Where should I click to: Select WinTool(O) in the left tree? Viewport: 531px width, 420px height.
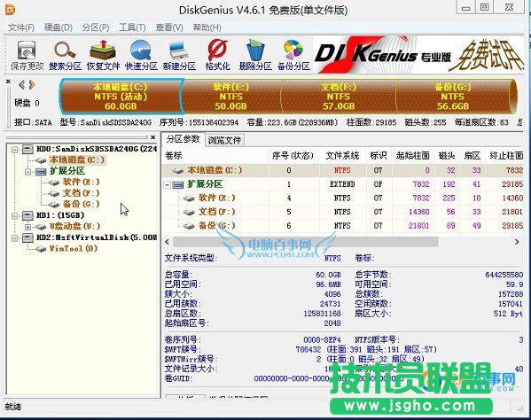pos(74,248)
